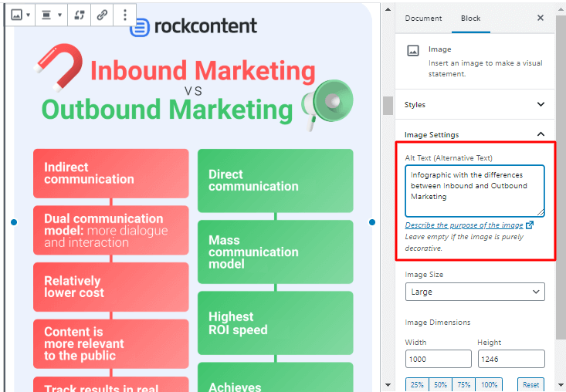Viewport: 566px width, 392px height.
Task: Set image size to 75%
Action: click(x=465, y=384)
